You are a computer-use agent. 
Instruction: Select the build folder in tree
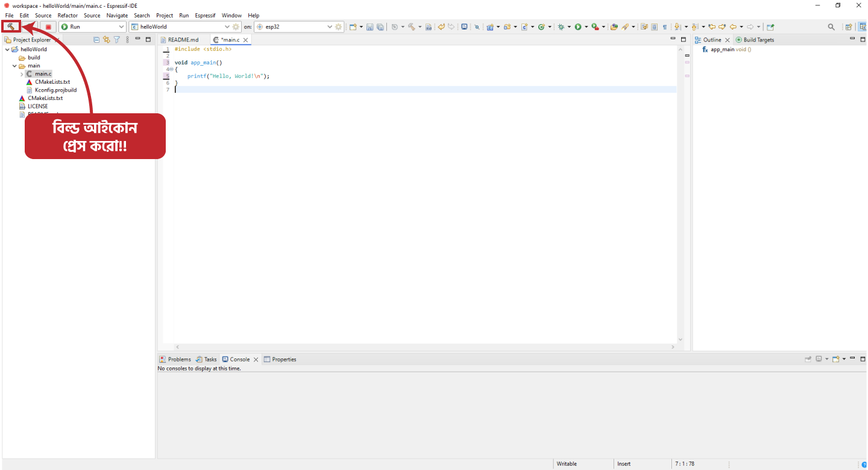coord(34,58)
